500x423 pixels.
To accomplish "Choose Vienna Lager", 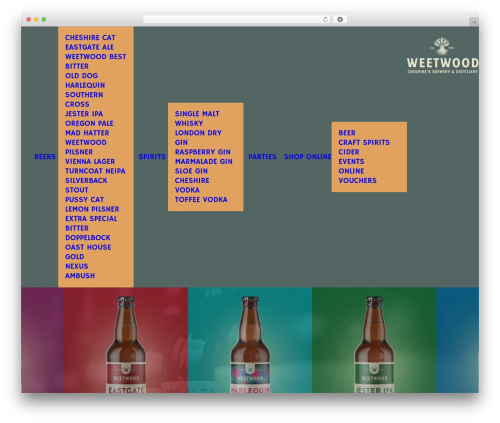I will [90, 161].
